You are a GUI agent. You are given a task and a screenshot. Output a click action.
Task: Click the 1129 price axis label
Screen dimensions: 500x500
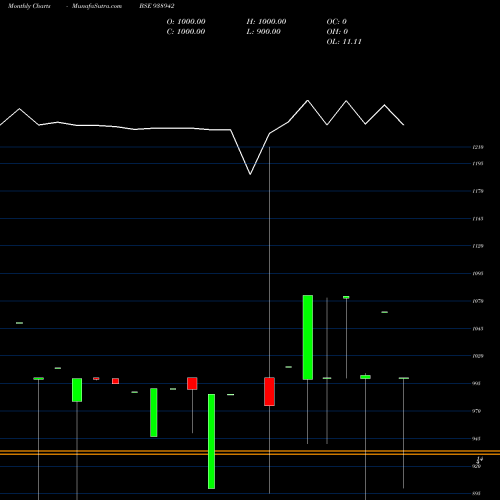pos(478,246)
